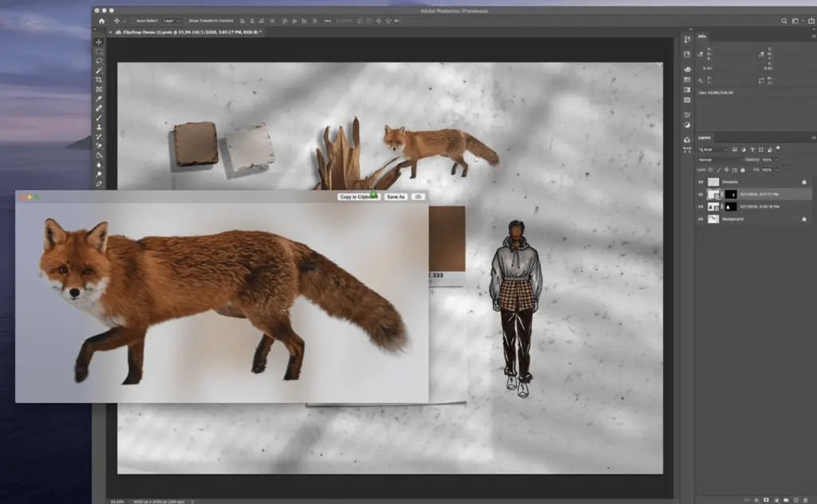Select the Healing Brush tool
The width and height of the screenshot is (817, 504).
(x=99, y=108)
